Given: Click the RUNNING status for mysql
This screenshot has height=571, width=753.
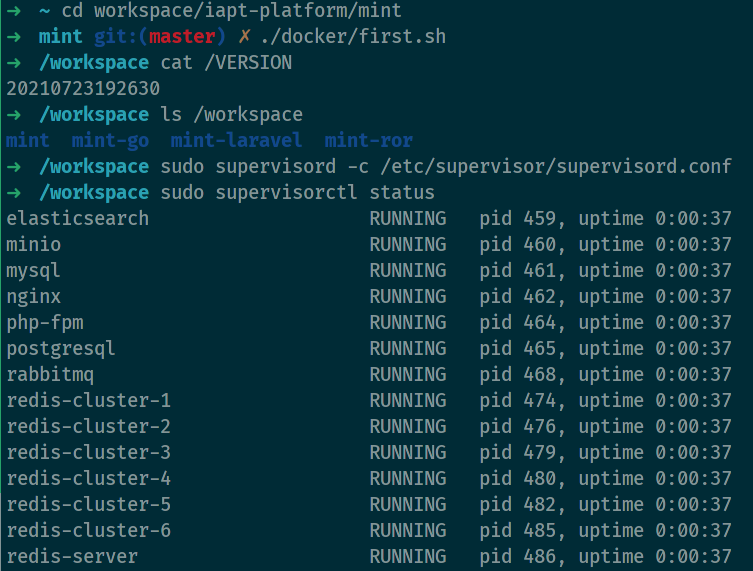Looking at the screenshot, I should (408, 271).
